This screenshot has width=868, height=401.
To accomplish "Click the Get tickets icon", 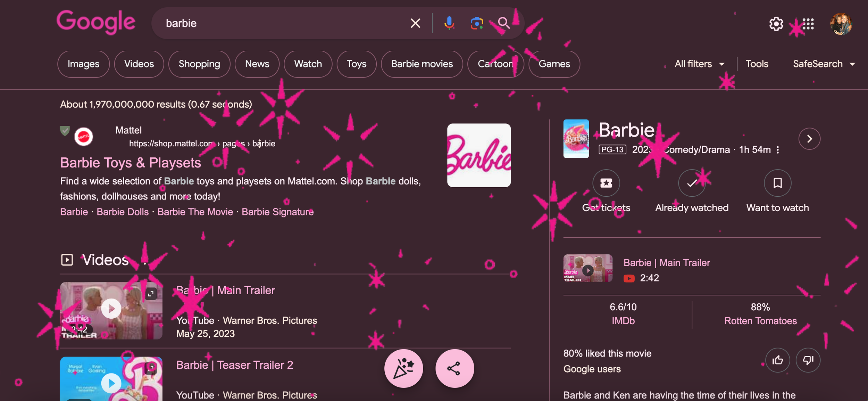I will click(606, 183).
